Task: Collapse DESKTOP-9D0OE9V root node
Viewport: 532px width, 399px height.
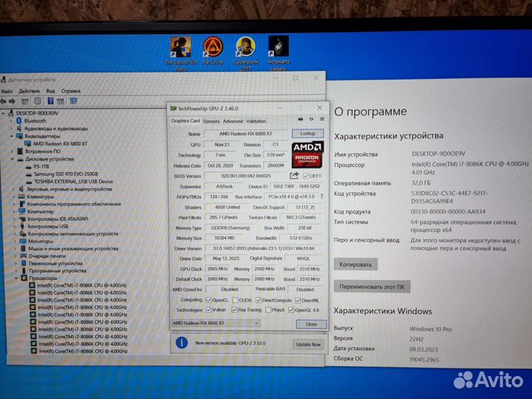Action: coord(4,113)
